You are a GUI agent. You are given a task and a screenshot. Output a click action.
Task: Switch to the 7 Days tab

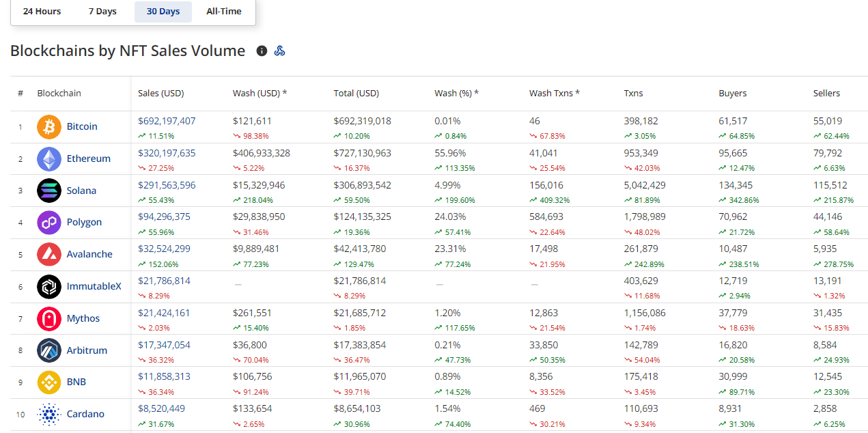pyautogui.click(x=102, y=12)
